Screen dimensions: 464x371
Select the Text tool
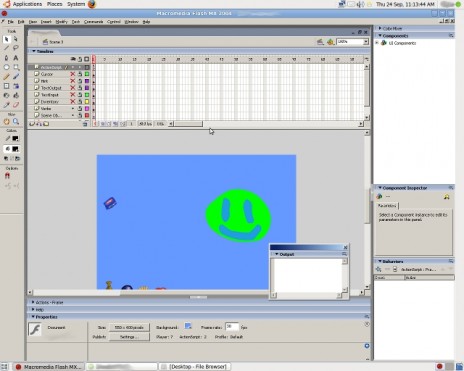[15, 58]
